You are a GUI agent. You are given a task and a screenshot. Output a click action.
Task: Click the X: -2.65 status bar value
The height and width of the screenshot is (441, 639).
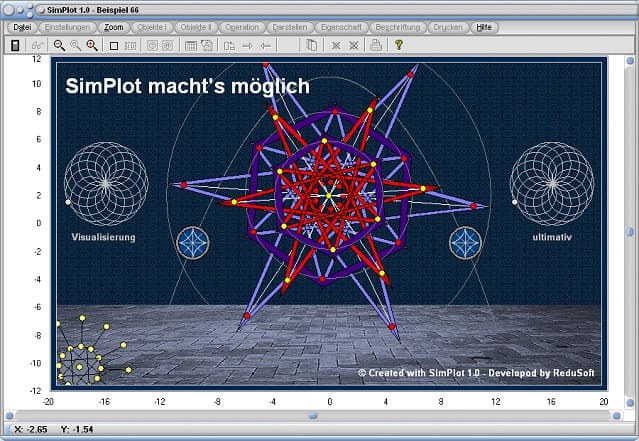(x=31, y=429)
